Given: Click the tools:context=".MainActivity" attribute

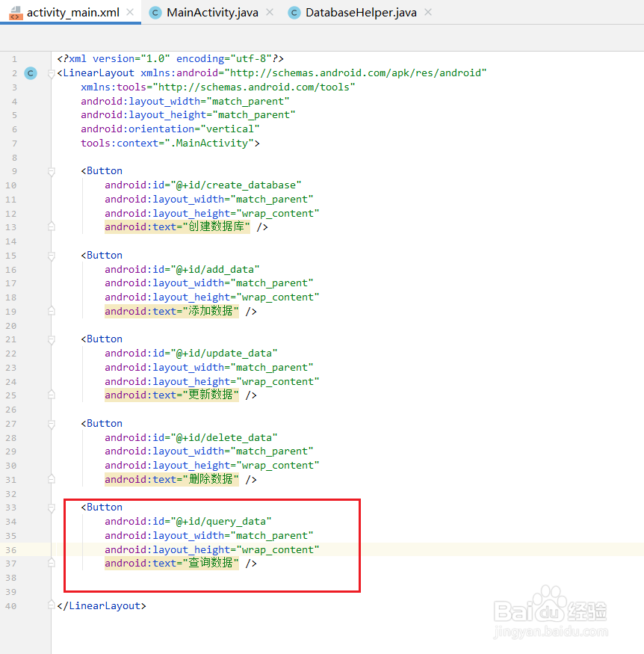Looking at the screenshot, I should click(x=170, y=143).
